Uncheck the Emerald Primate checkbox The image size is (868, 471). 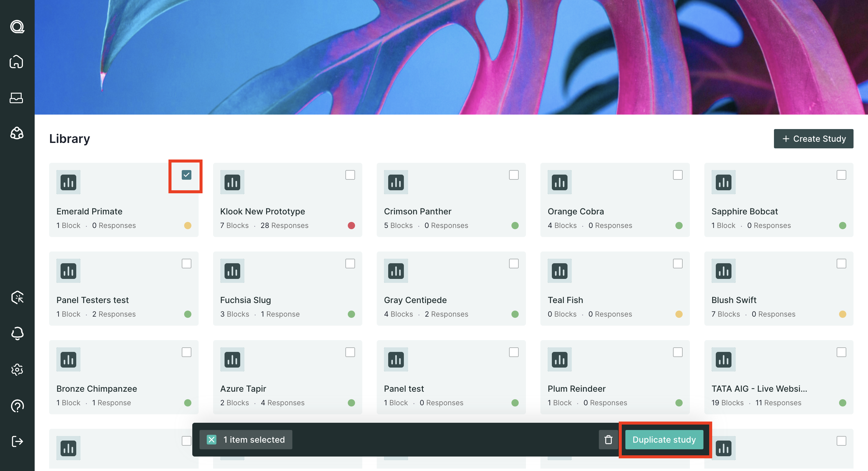186,175
